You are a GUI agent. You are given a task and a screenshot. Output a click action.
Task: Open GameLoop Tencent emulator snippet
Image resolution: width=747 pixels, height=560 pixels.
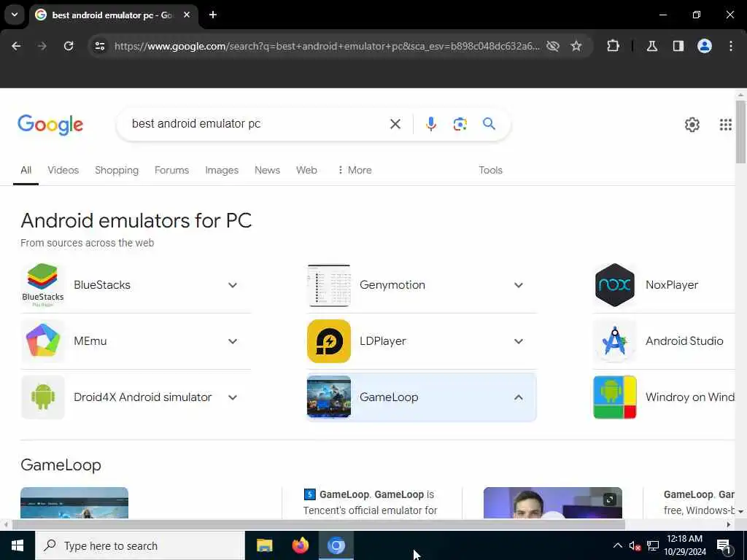pyautogui.click(x=371, y=503)
